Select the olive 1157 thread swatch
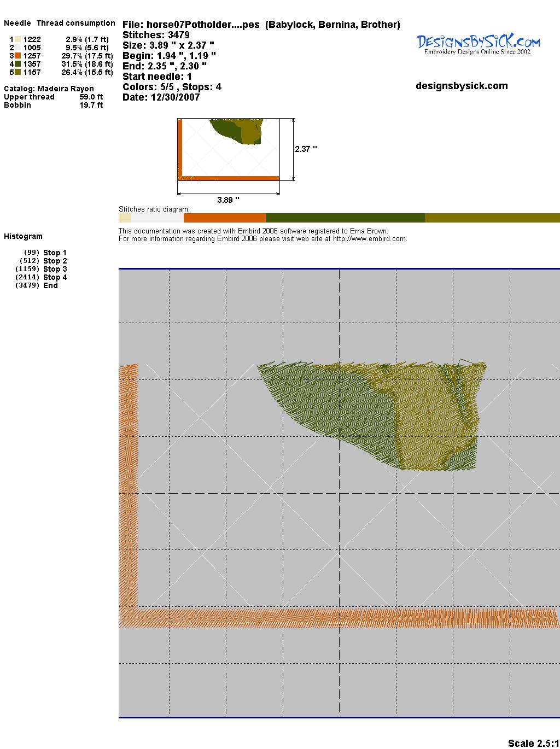 (x=17, y=72)
